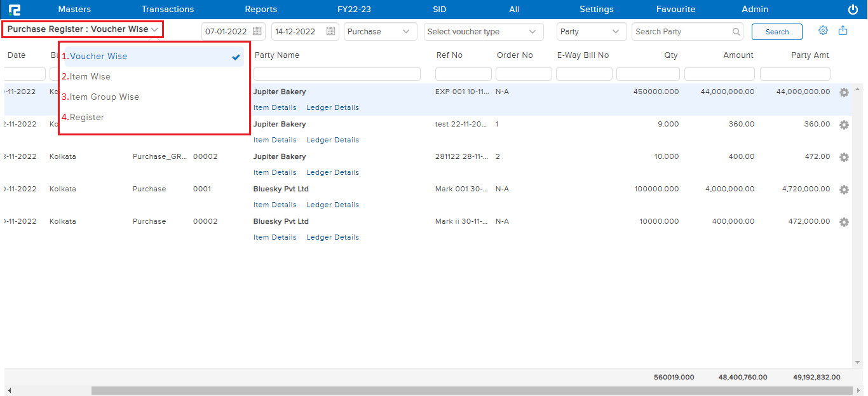This screenshot has height=396, width=868.
Task: Click the Party Name column filter field
Action: coord(337,74)
